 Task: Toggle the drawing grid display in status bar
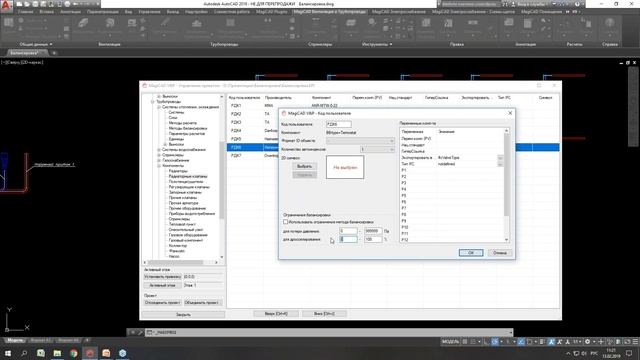click(x=465, y=342)
